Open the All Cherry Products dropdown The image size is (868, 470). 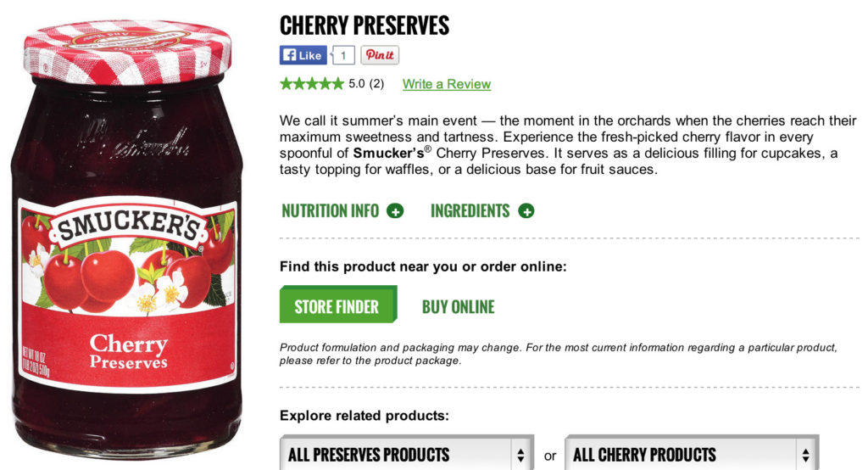click(692, 455)
